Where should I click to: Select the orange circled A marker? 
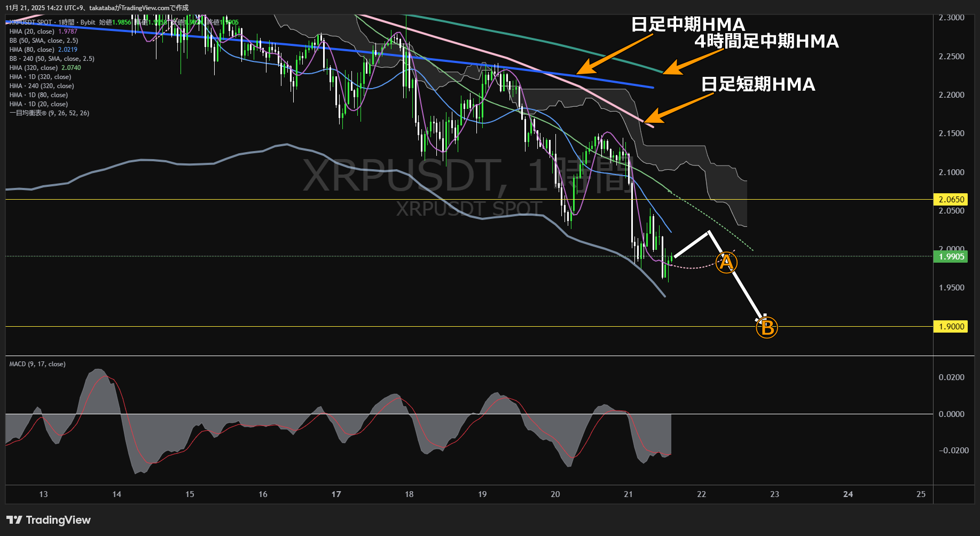click(726, 263)
